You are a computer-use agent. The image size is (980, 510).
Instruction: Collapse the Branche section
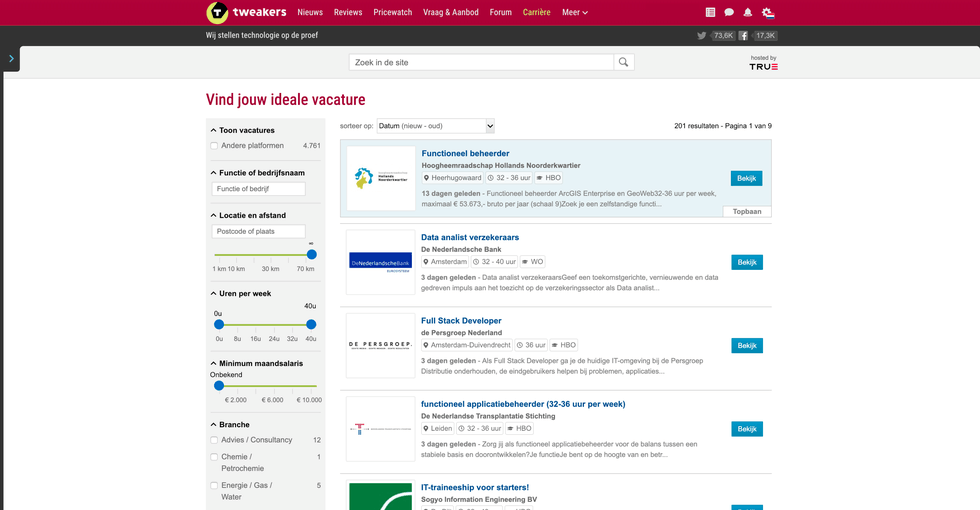pos(230,424)
